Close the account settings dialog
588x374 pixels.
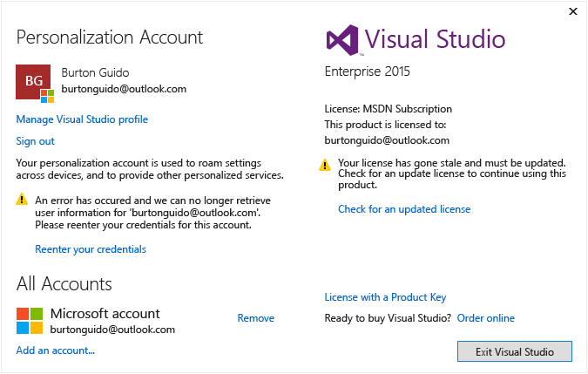(x=573, y=11)
